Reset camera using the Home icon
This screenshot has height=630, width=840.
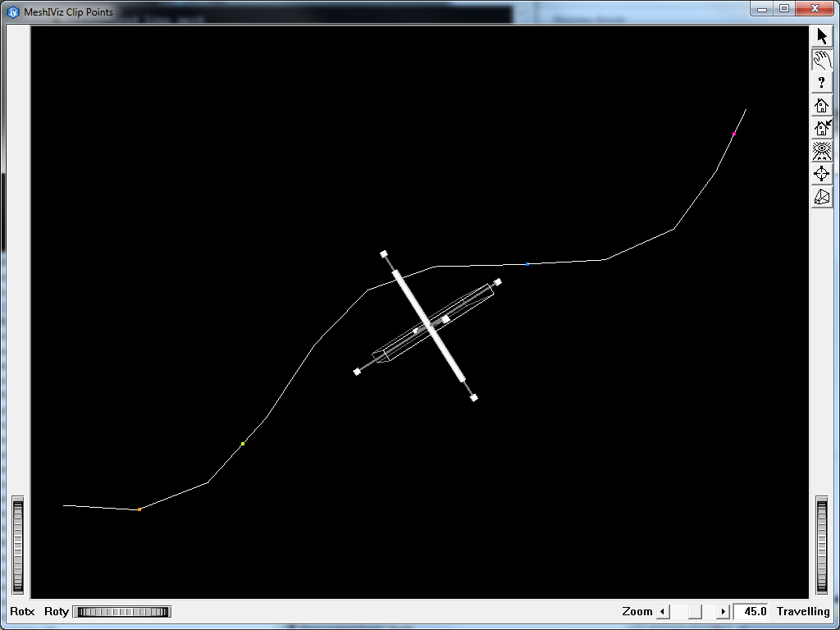coord(822,105)
